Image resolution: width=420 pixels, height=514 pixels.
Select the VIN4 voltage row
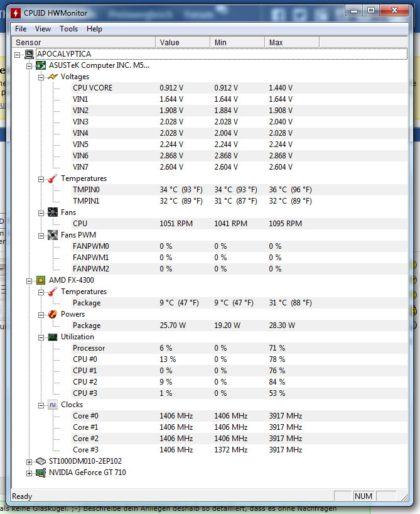pos(239,133)
